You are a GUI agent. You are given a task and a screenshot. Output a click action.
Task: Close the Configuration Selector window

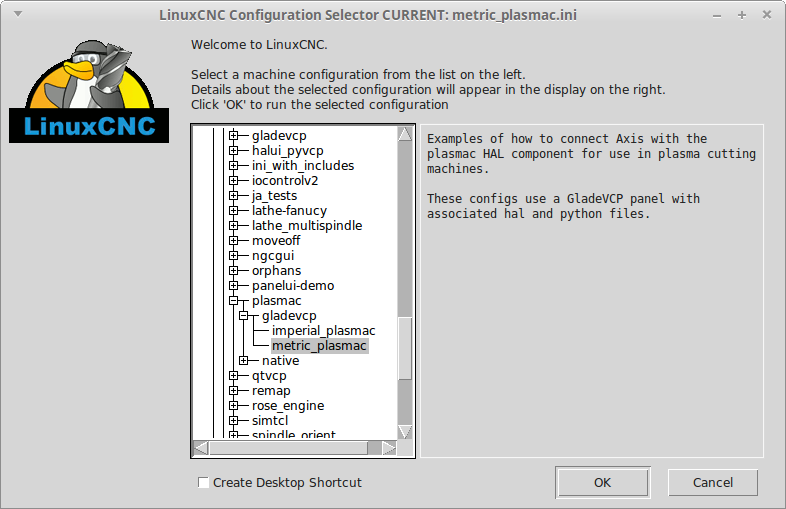[x=766, y=15]
